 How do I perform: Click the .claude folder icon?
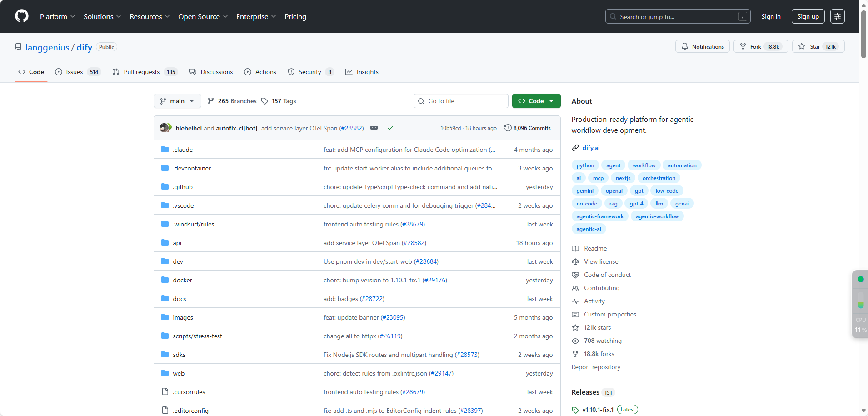pyautogui.click(x=165, y=150)
